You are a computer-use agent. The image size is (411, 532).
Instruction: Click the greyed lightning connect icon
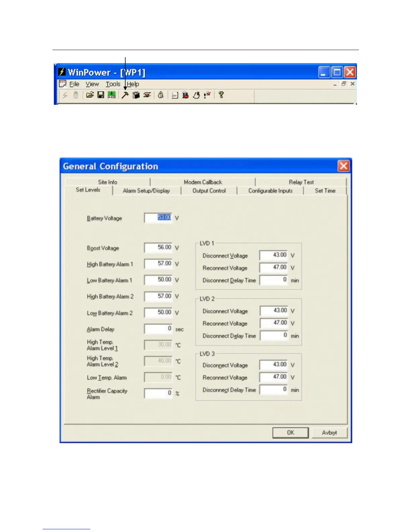click(65, 95)
